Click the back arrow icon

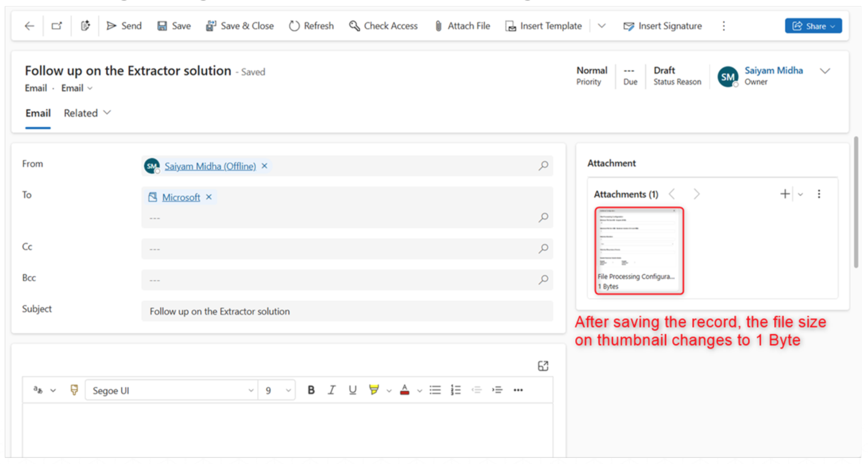[x=29, y=26]
